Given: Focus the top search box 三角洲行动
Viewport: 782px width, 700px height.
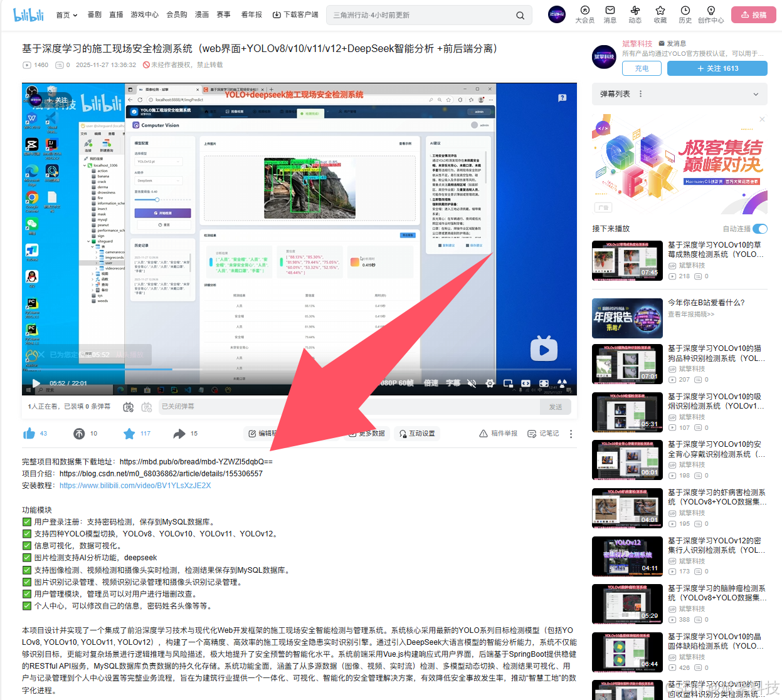Looking at the screenshot, I should click(420, 15).
